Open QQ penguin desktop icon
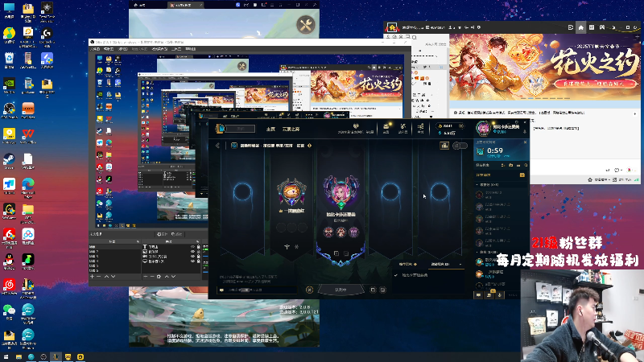The width and height of the screenshot is (644, 362). tap(9, 261)
